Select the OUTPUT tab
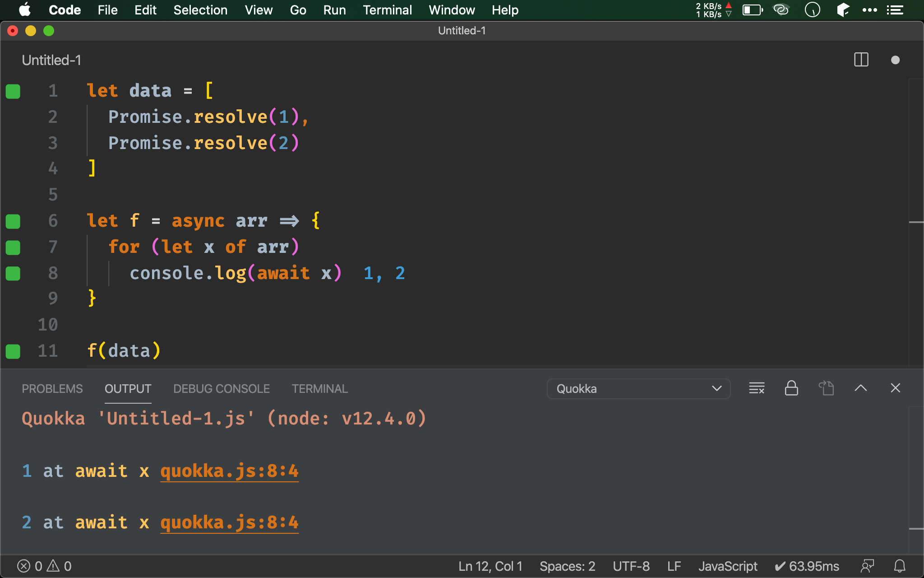 128,389
